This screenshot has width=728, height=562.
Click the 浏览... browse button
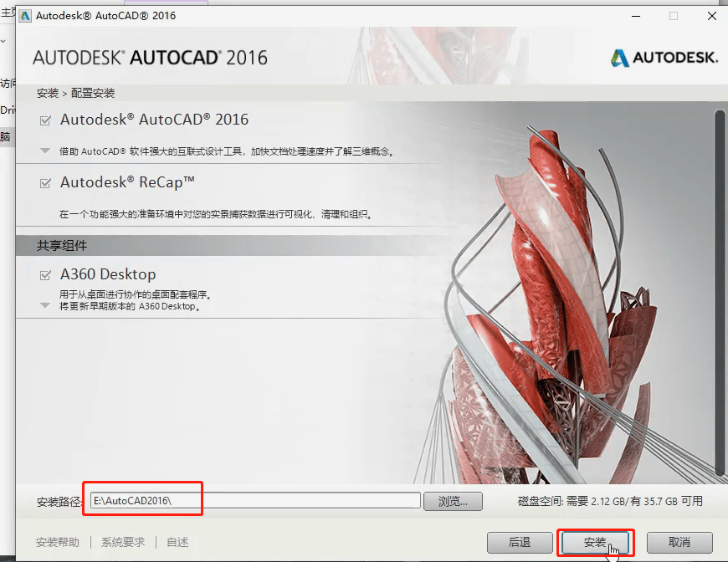tap(453, 501)
